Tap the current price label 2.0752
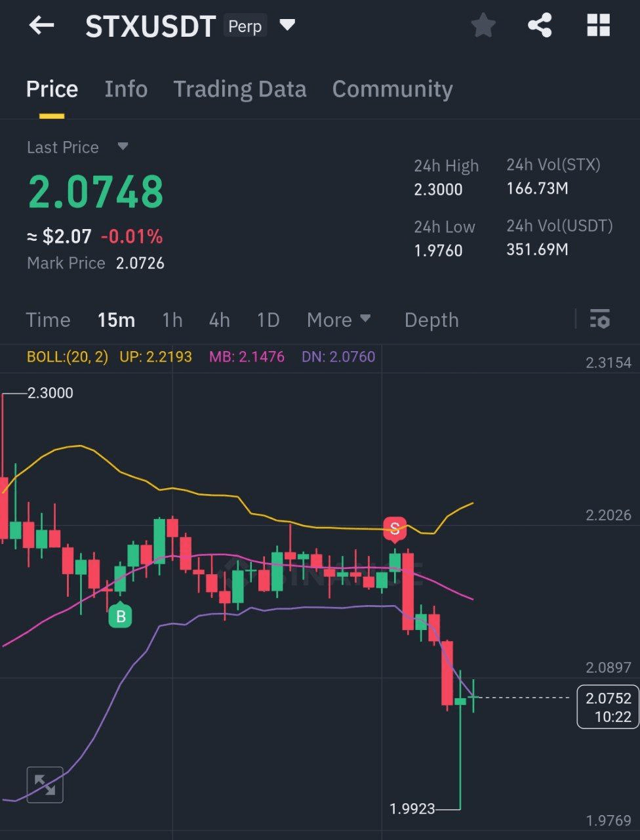Viewport: 640px width, 840px height. (609, 707)
